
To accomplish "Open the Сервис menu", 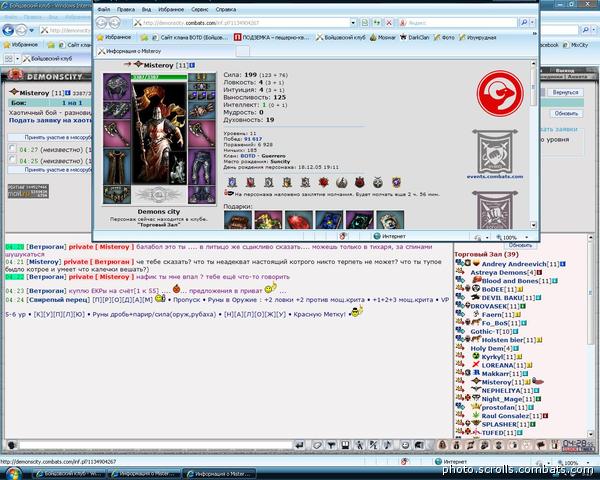I will click(199, 9).
